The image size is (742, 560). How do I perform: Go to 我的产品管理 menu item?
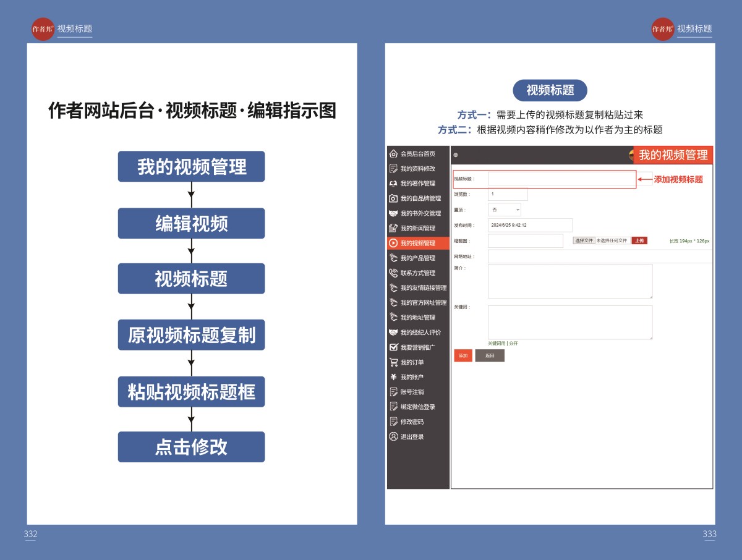point(417,258)
